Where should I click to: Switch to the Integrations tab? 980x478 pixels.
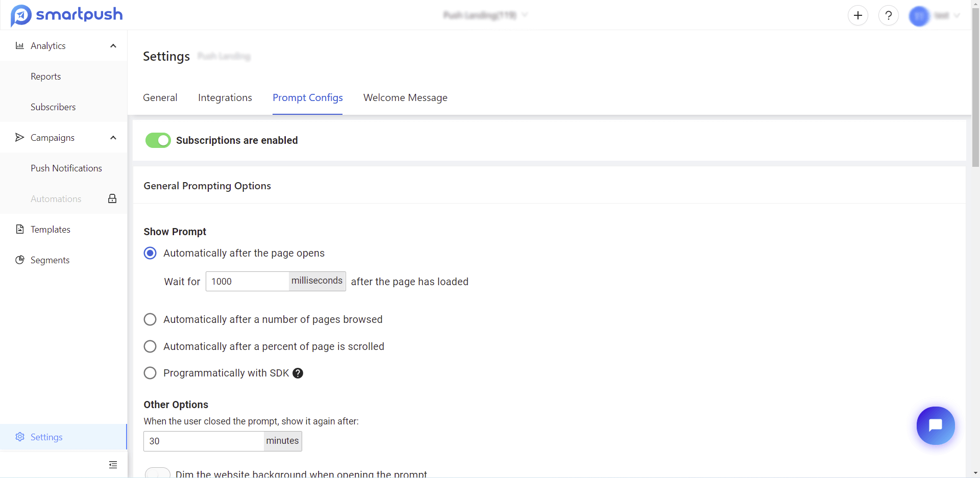(225, 97)
